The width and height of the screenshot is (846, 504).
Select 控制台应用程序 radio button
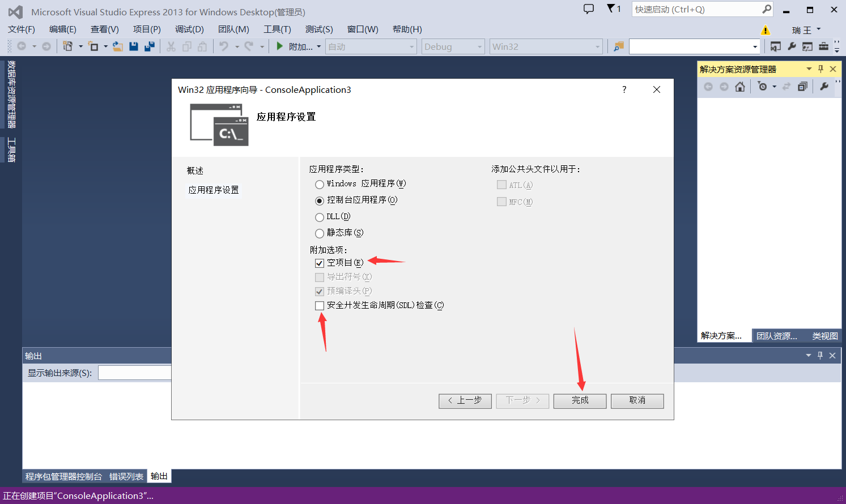(320, 200)
